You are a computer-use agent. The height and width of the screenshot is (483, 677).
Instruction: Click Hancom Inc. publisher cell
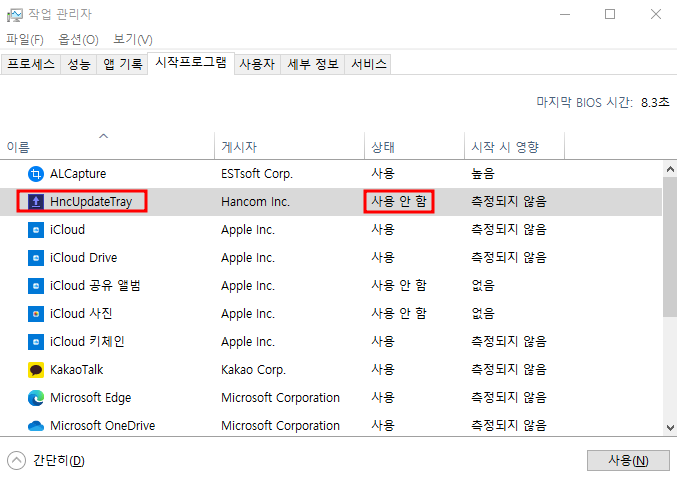[x=255, y=202]
